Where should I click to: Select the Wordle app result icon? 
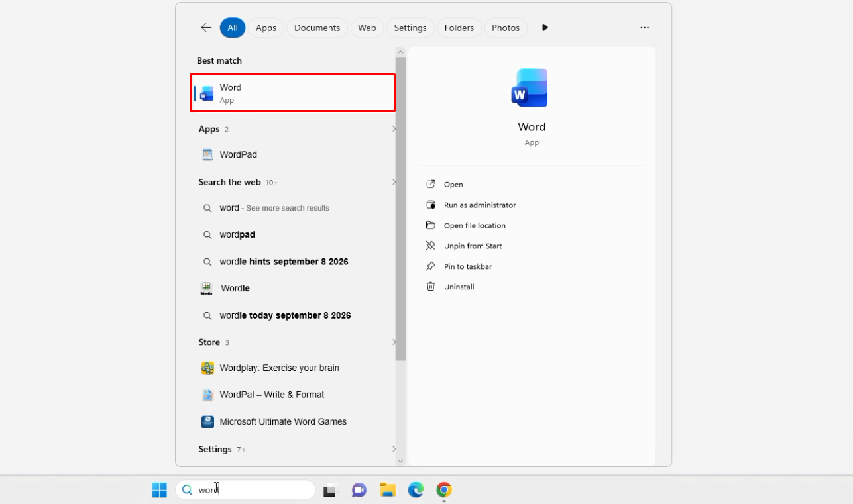(207, 289)
